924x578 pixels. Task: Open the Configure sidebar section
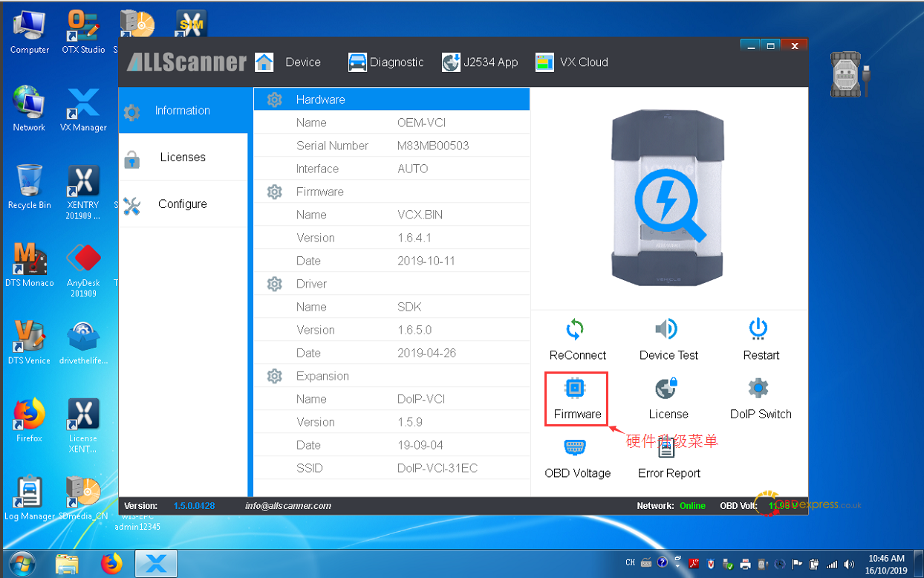[183, 204]
